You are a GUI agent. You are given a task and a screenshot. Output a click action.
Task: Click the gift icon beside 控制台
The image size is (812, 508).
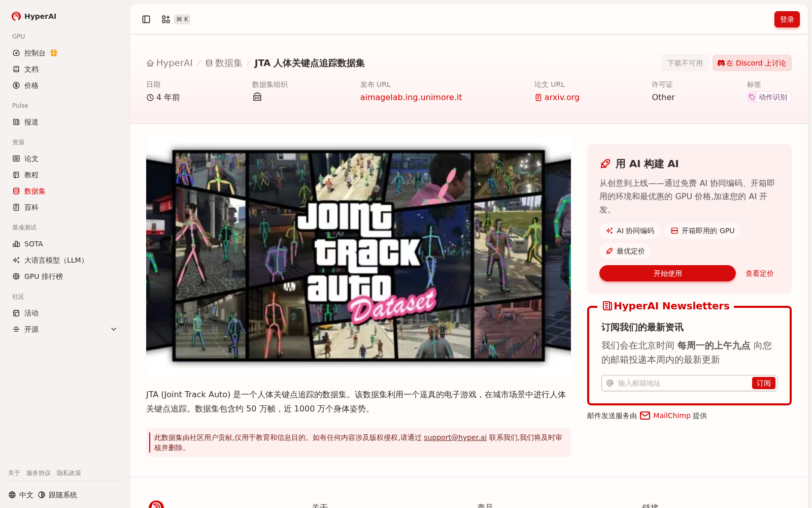point(54,53)
